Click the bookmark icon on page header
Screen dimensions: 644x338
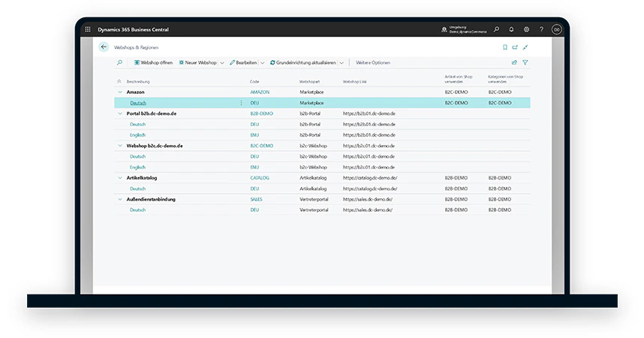coord(505,47)
